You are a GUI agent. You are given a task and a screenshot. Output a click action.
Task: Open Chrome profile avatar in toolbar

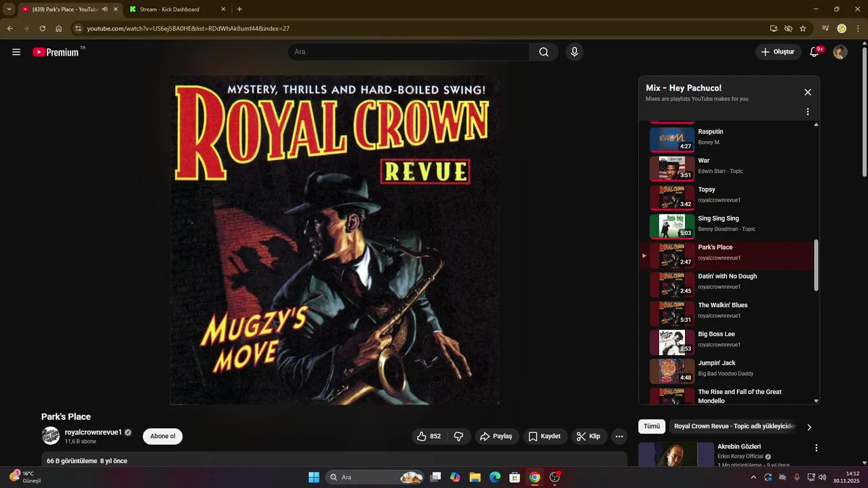coord(842,28)
